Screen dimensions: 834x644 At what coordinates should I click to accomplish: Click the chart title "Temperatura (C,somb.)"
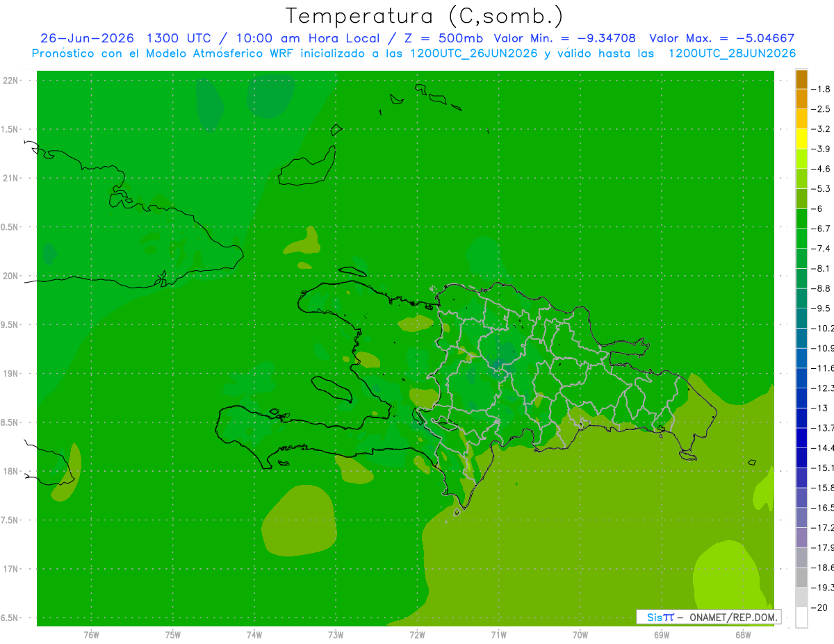(424, 16)
